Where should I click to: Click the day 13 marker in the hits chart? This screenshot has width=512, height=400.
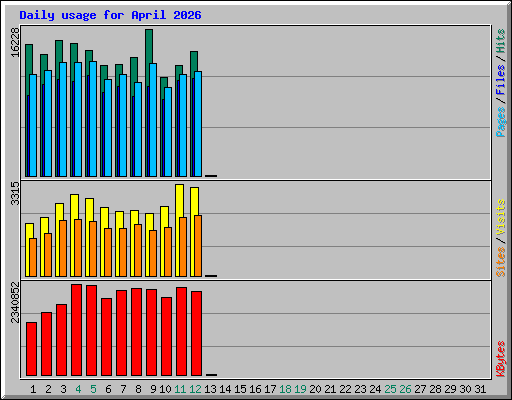tap(211, 176)
